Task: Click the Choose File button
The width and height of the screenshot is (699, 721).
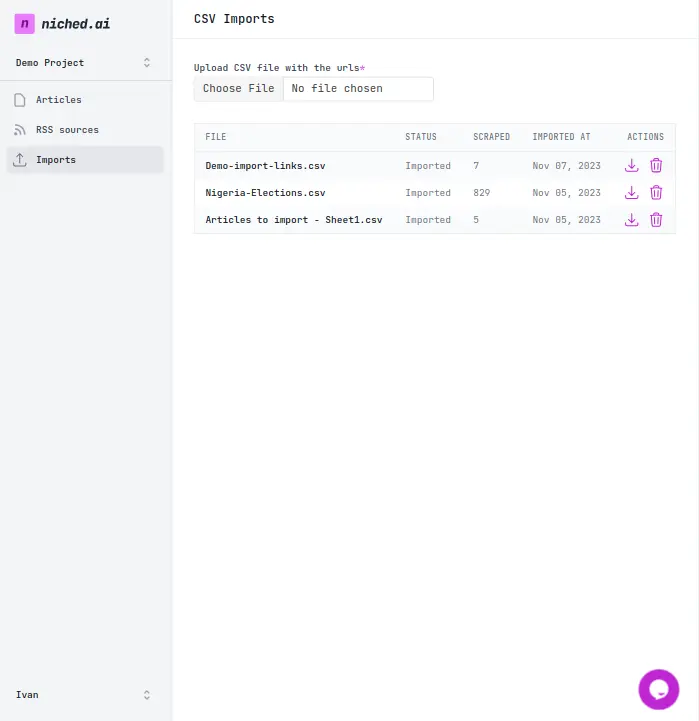Action: pos(238,88)
